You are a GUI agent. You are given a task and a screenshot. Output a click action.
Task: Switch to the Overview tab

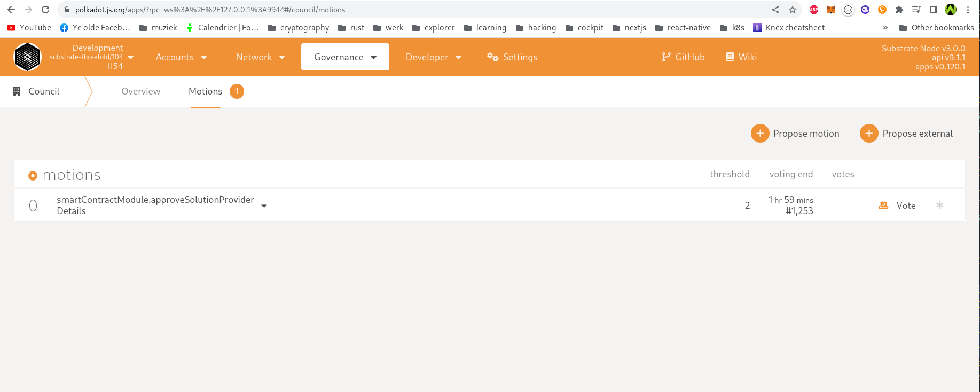[x=140, y=91]
